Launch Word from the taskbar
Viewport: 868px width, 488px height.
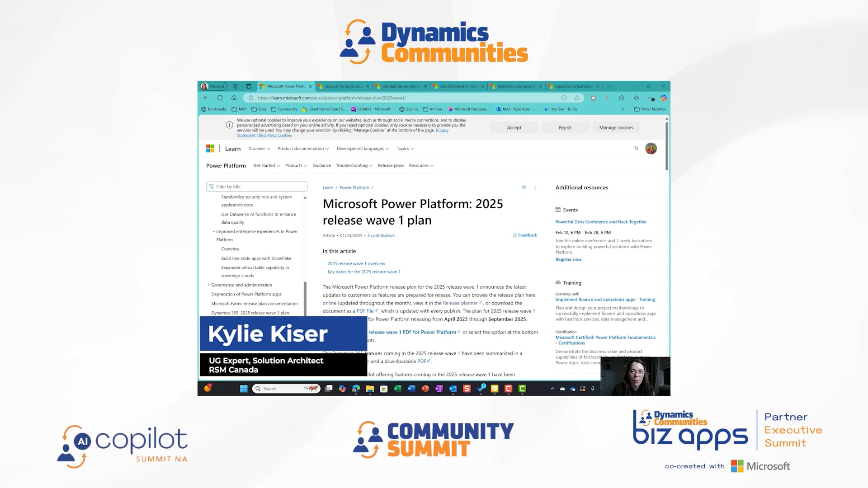[410, 389]
